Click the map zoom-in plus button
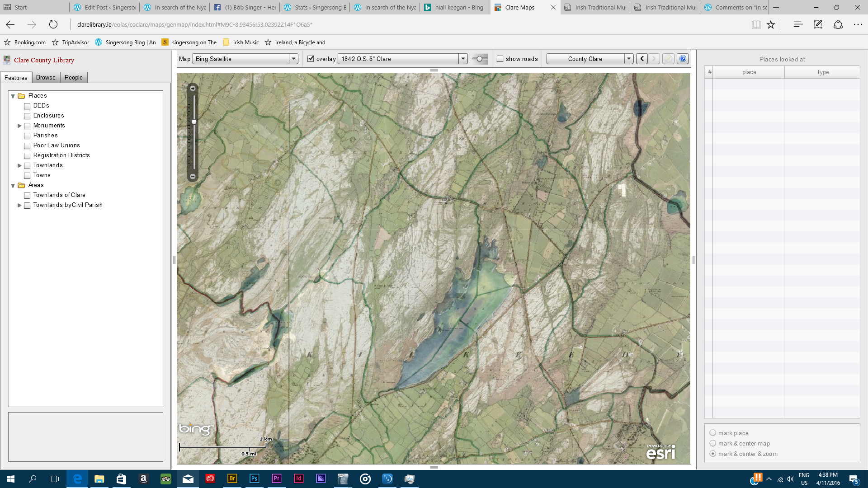 pyautogui.click(x=193, y=89)
